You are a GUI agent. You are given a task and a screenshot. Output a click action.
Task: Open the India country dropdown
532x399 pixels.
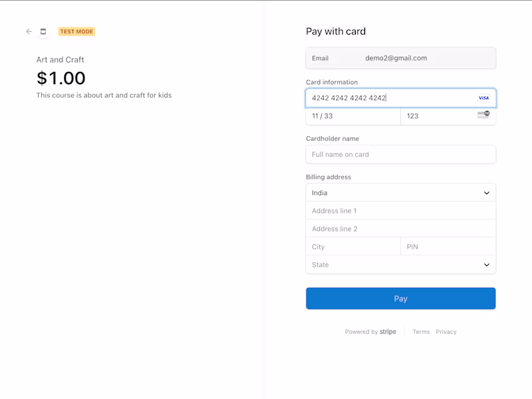[400, 193]
